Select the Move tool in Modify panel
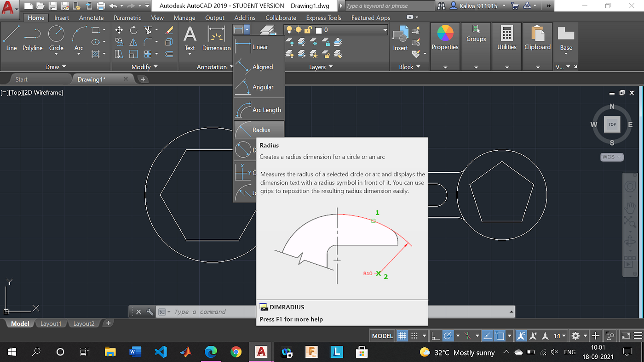Viewport: 644px width, 362px height. (119, 30)
